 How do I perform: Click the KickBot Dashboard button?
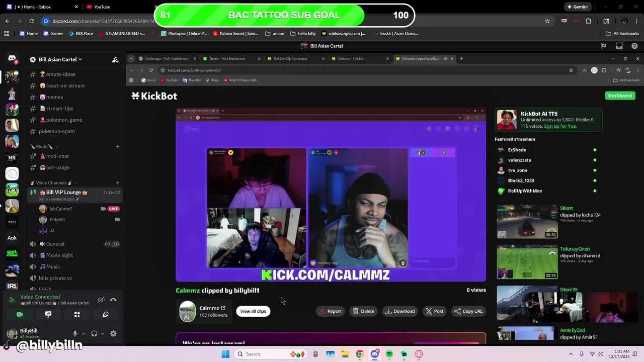[x=620, y=96]
